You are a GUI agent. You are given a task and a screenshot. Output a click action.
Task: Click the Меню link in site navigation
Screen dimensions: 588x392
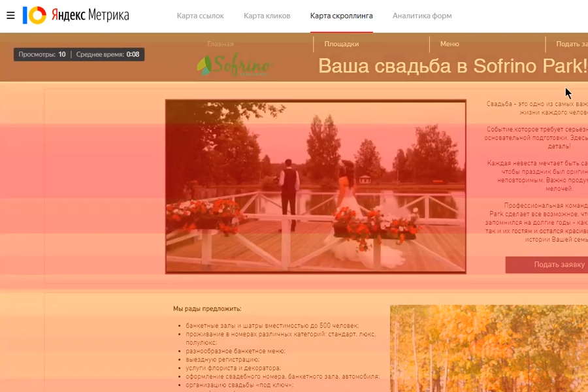coord(449,44)
